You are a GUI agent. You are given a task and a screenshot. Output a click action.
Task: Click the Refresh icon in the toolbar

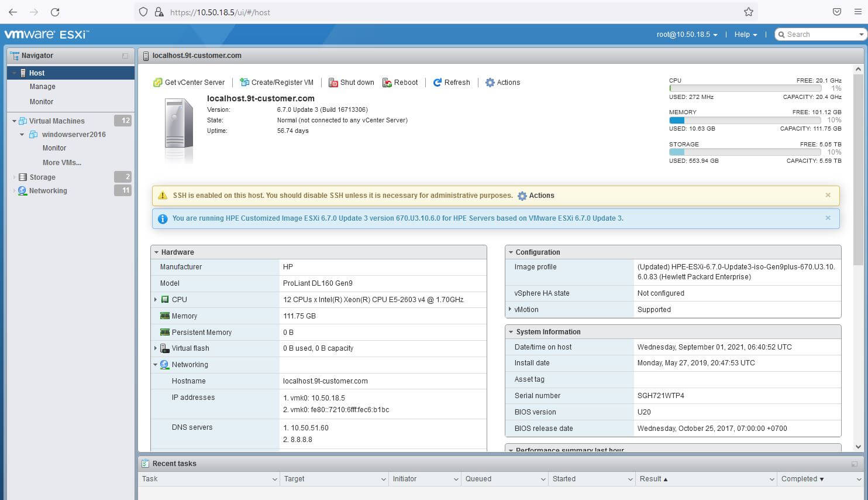tap(438, 82)
